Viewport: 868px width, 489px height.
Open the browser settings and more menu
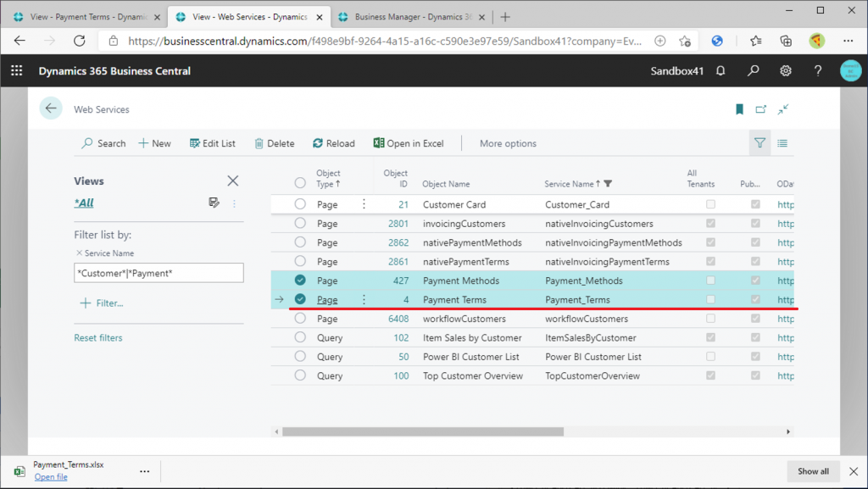tap(848, 41)
